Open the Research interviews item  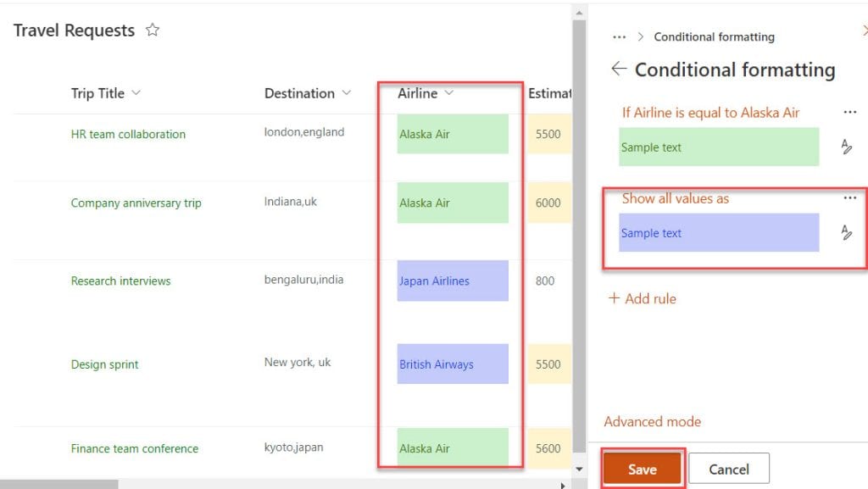(120, 281)
